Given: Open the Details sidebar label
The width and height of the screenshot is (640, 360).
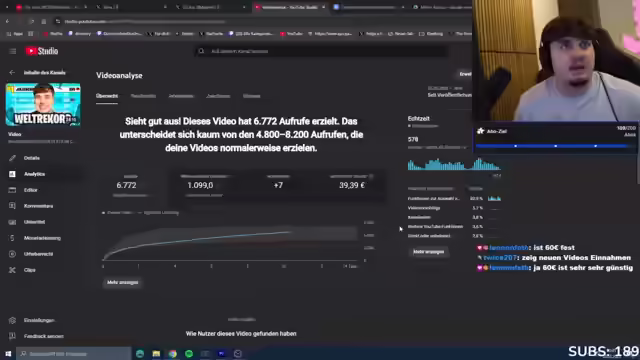Looking at the screenshot, I should pos(32,158).
